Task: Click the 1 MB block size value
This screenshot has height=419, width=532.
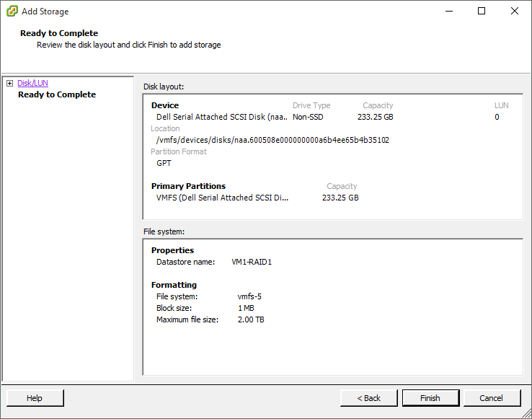Action: click(x=245, y=308)
